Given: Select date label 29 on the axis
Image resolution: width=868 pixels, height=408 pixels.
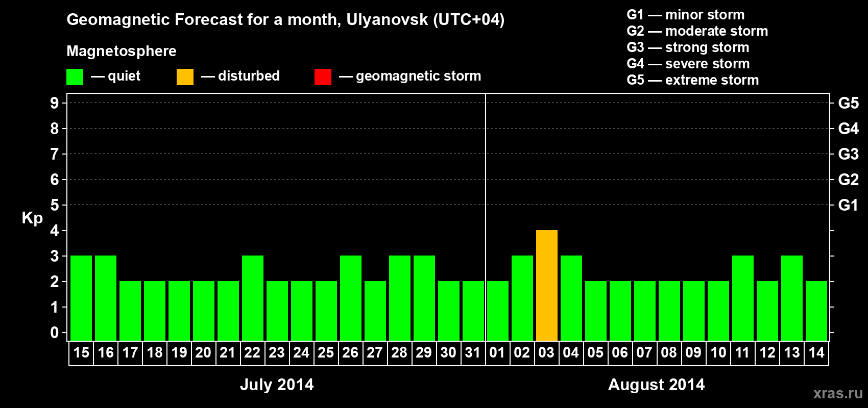Looking at the screenshot, I should click(424, 353).
